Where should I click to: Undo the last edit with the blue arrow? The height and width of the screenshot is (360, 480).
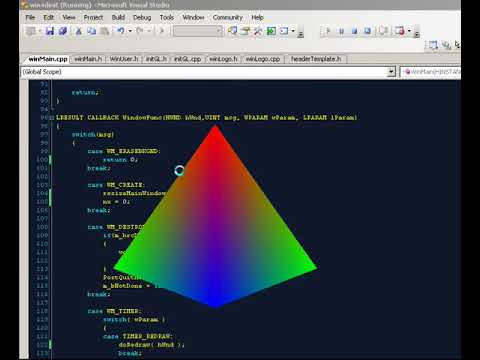(x=121, y=31)
